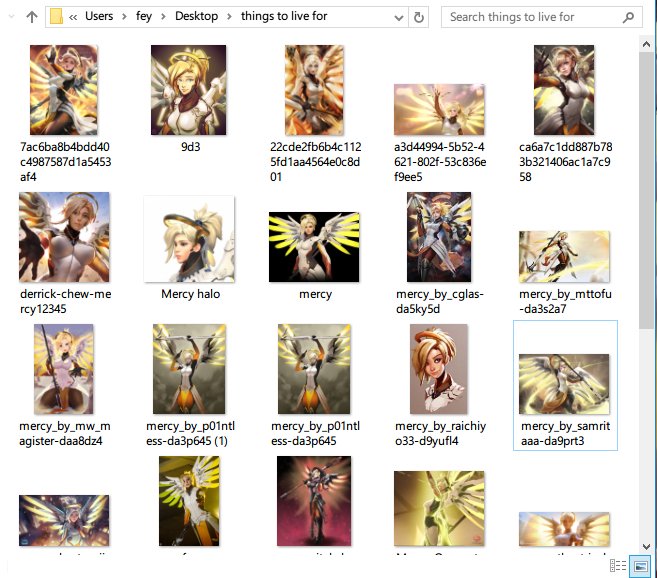
Task: Click file name starting ca6a7c1dd887b78
Action: [566, 162]
